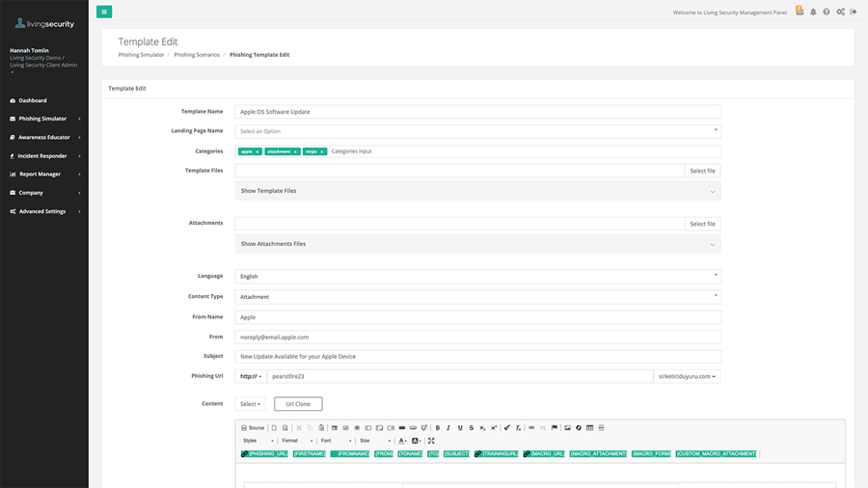
Task: Open the settings gears icon in header
Action: 840,12
